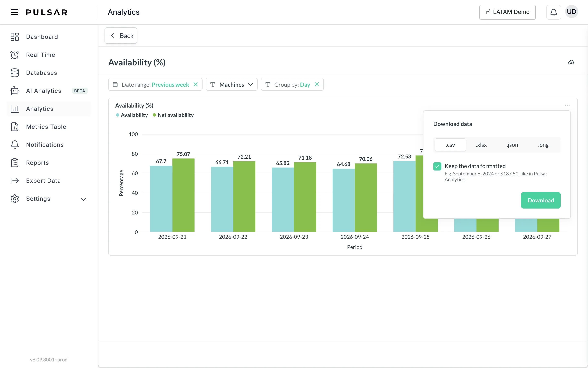This screenshot has height=368, width=588.
Task: Click the Metrics Table document icon
Action: tap(14, 127)
